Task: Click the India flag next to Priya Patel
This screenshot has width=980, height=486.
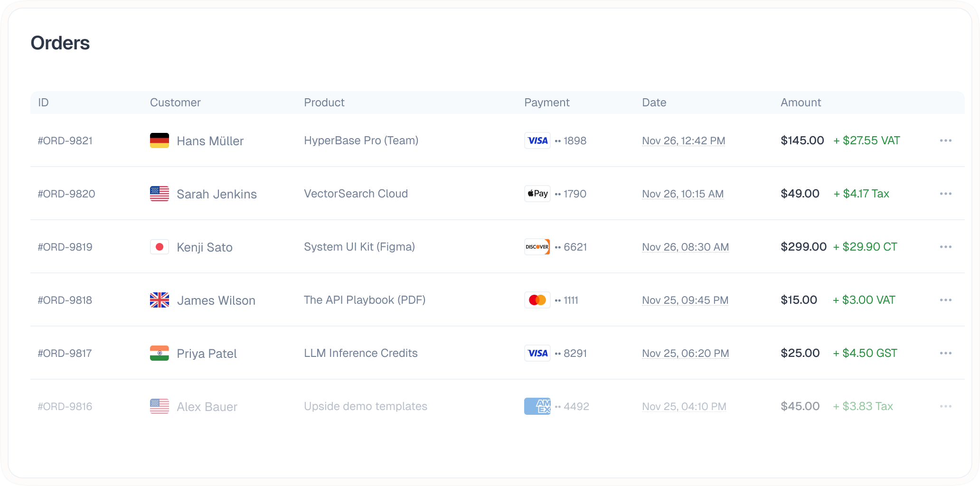Action: click(x=160, y=353)
